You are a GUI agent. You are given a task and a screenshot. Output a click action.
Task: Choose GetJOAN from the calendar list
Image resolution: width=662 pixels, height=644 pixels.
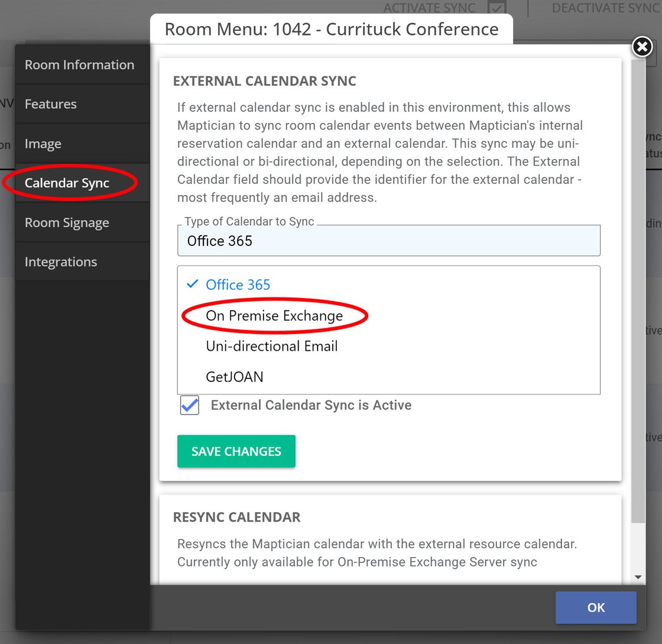[235, 377]
